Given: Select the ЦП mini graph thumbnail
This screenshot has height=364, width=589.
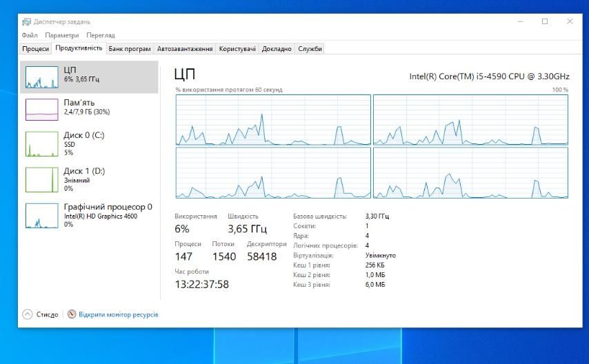Looking at the screenshot, I should click(x=41, y=77).
